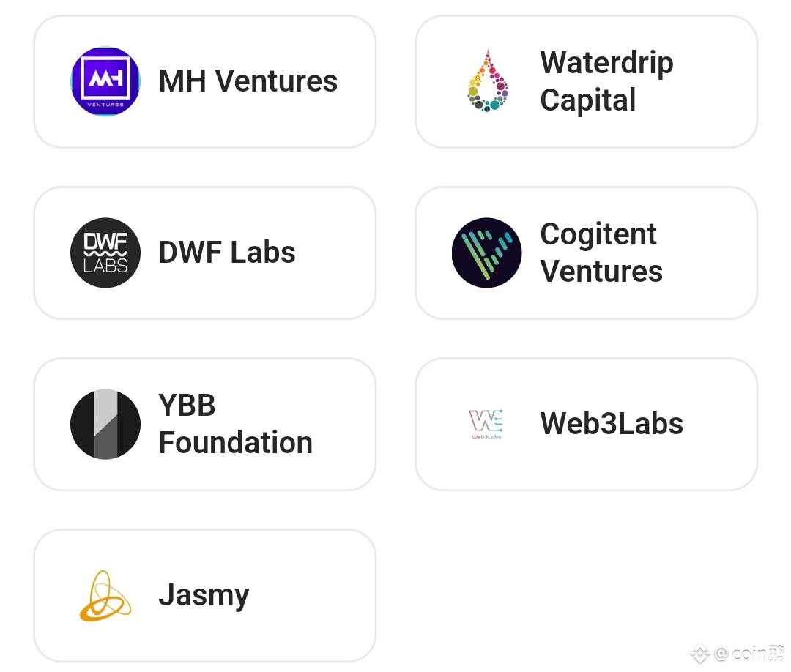Click the Web3Labs W logo
The height and width of the screenshot is (672, 791).
point(486,424)
